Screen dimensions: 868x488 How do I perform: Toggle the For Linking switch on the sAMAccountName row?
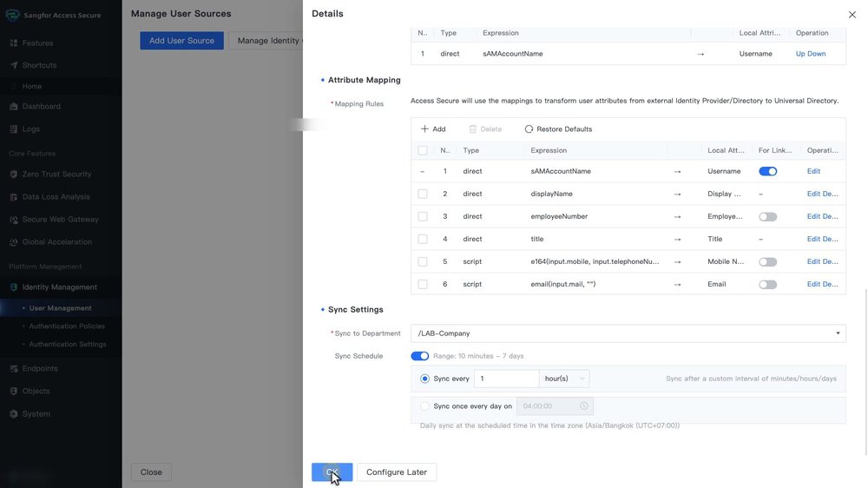[768, 171]
